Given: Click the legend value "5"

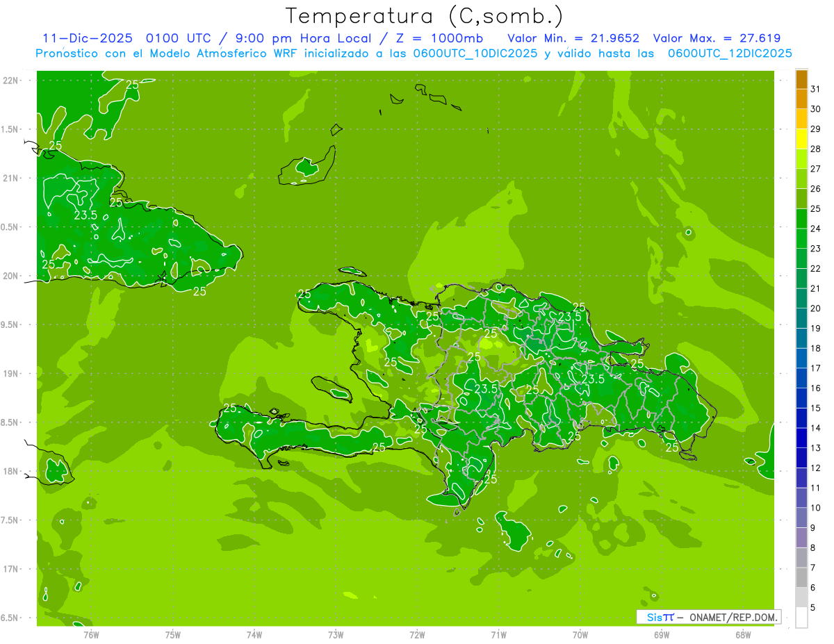Looking at the screenshot, I should [814, 608].
